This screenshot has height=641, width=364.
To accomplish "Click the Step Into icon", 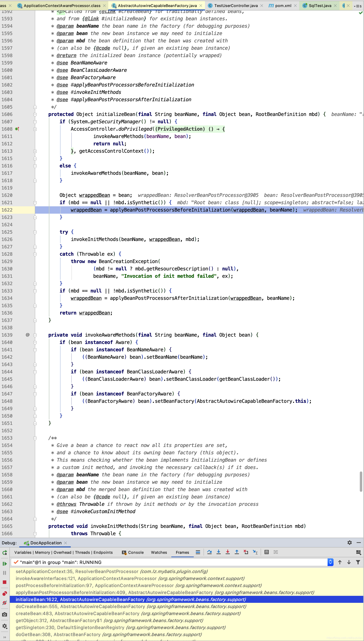I will click(218, 552).
